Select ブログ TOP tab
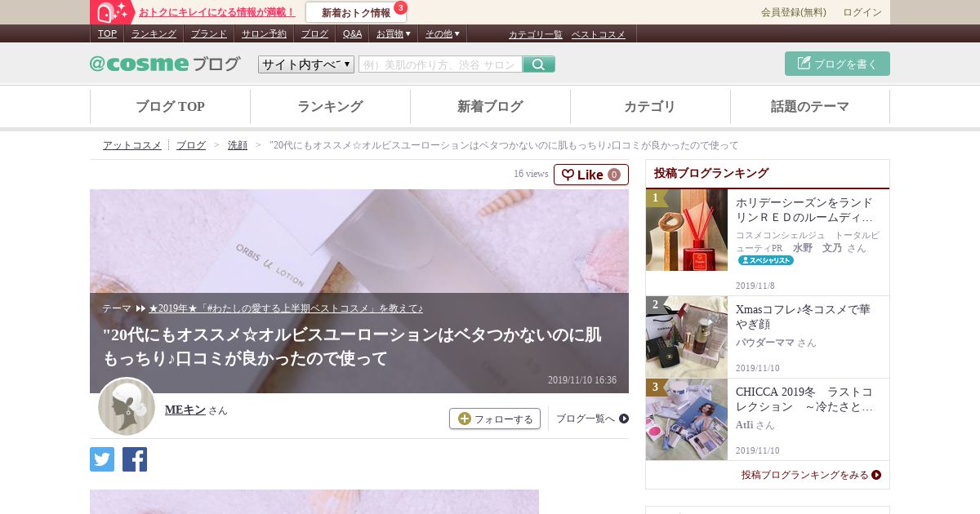This screenshot has height=514, width=980. point(170,107)
